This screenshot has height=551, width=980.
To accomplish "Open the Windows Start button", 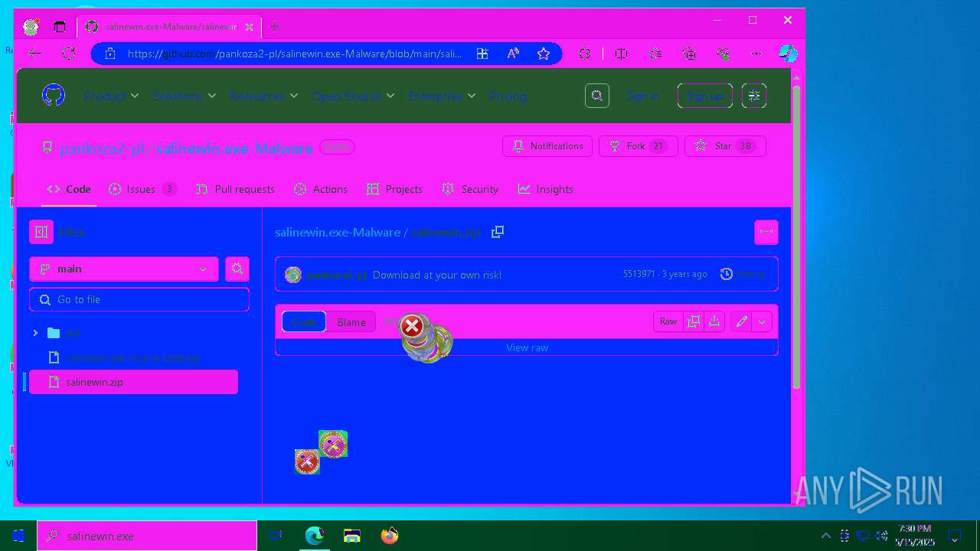I will click(x=18, y=536).
